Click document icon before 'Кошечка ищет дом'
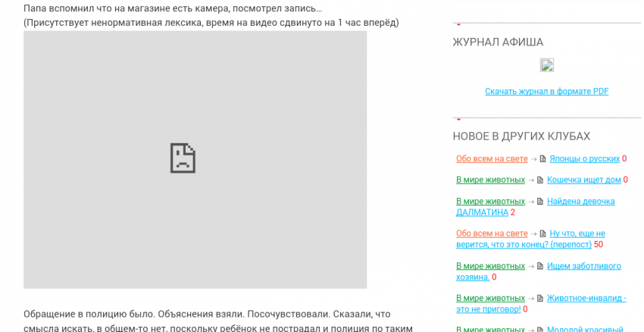Viewport: 644px width, 332px height. click(539, 180)
